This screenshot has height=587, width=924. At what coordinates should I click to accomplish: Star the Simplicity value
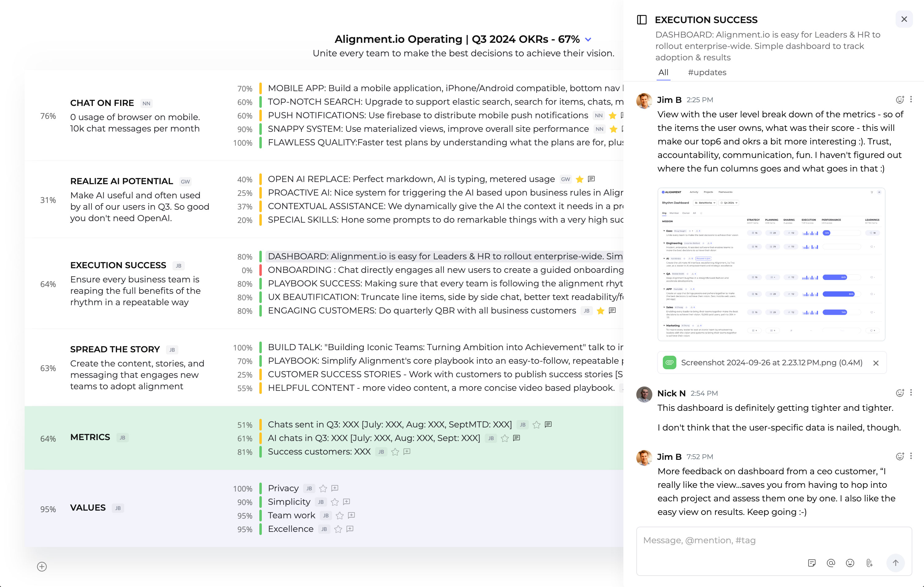[x=334, y=502]
